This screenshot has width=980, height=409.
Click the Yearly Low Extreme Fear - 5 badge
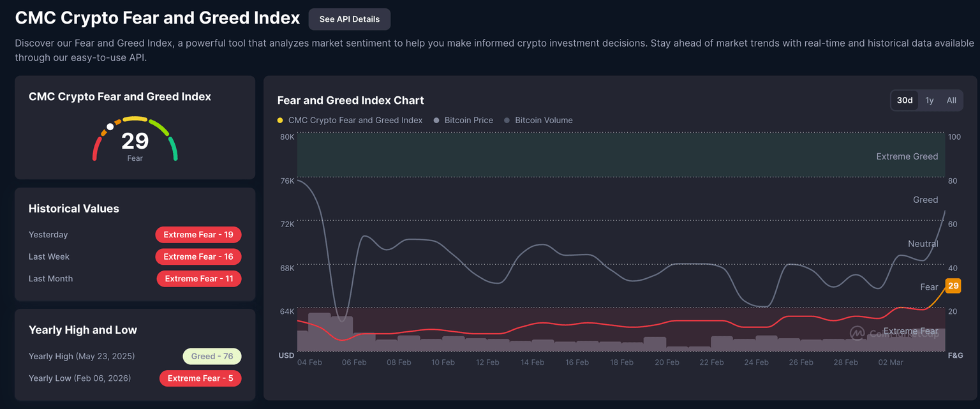200,378
